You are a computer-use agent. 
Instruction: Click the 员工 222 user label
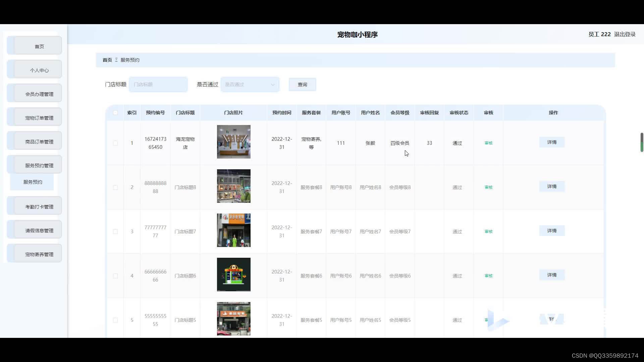(x=599, y=34)
